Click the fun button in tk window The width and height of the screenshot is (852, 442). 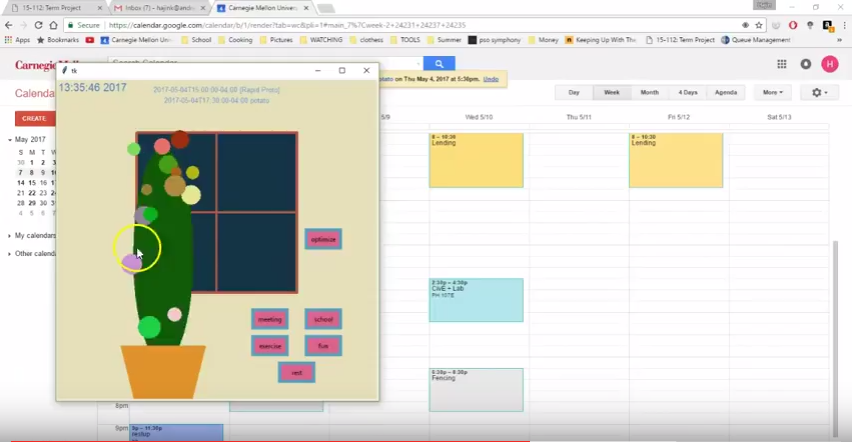[x=323, y=346]
